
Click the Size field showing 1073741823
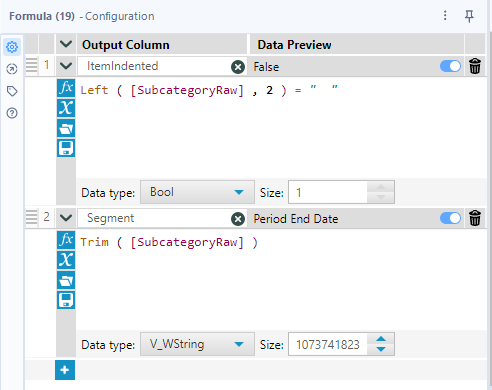click(x=328, y=344)
